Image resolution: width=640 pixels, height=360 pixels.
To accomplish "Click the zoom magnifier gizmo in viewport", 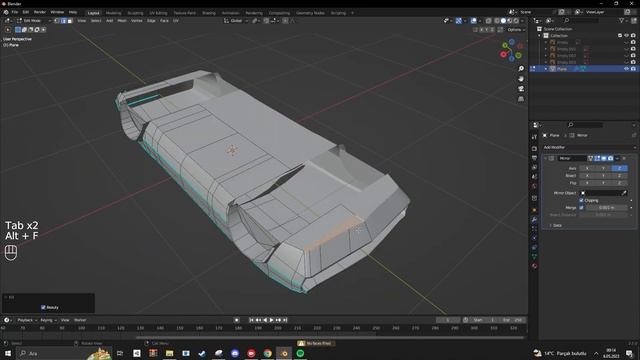I will click(521, 69).
